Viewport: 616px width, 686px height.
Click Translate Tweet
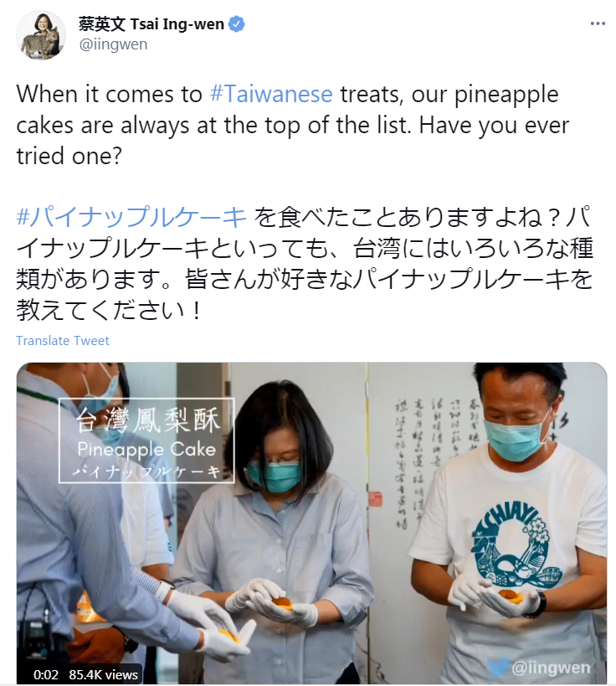tap(63, 340)
